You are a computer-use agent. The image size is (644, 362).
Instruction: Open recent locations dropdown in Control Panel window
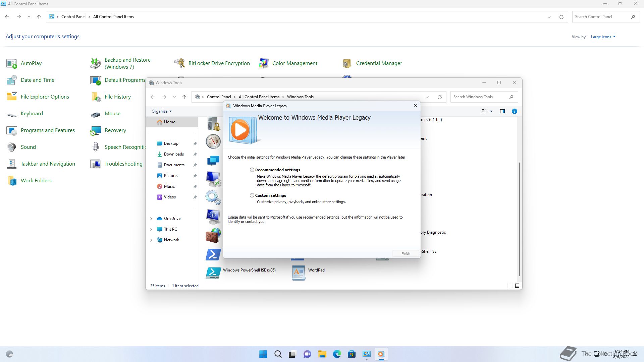pyautogui.click(x=29, y=17)
